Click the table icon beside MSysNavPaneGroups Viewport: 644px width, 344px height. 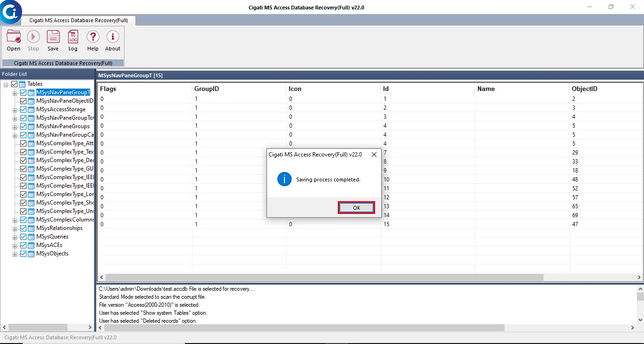click(x=31, y=126)
